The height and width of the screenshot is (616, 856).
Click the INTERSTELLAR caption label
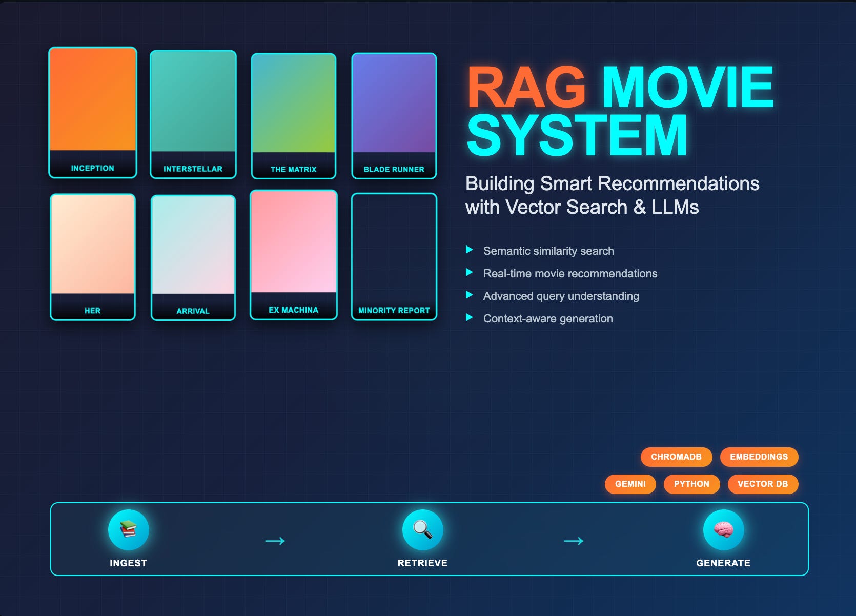[193, 169]
